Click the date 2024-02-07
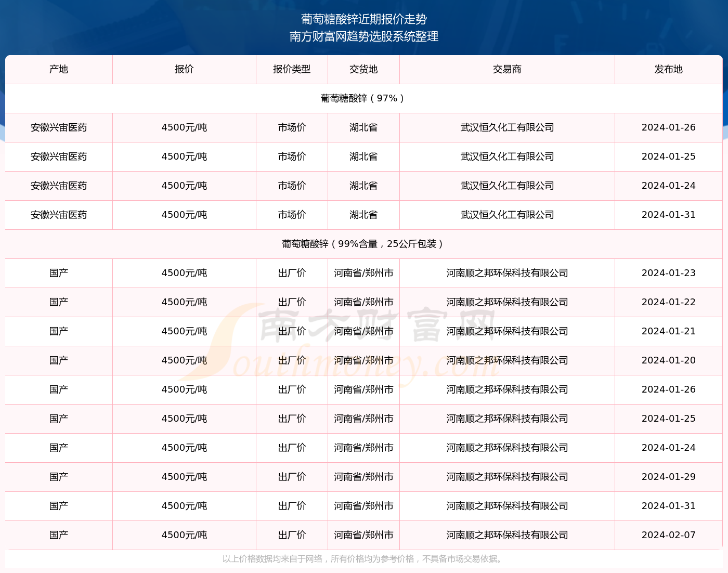728x573 pixels. click(668, 535)
